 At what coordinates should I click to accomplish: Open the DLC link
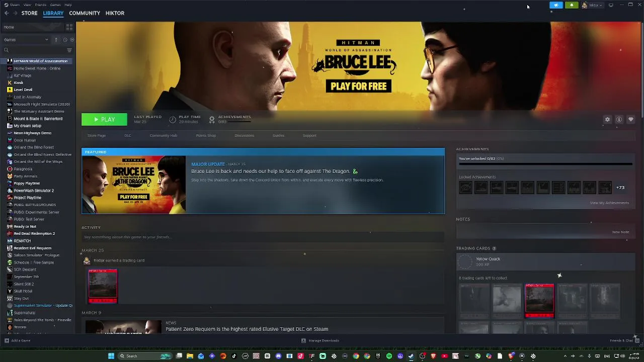pos(128,135)
